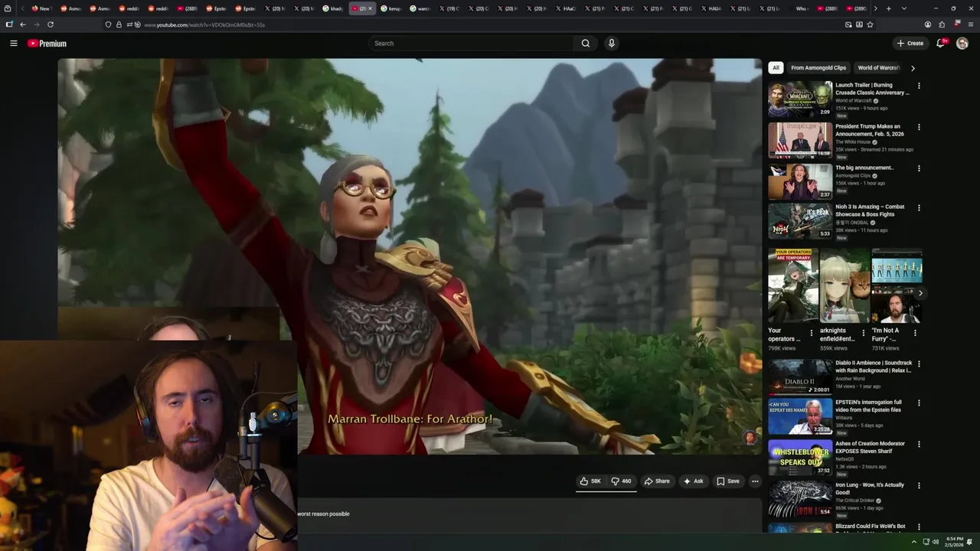Click the Share button
This screenshot has width=980, height=551.
[x=657, y=481]
